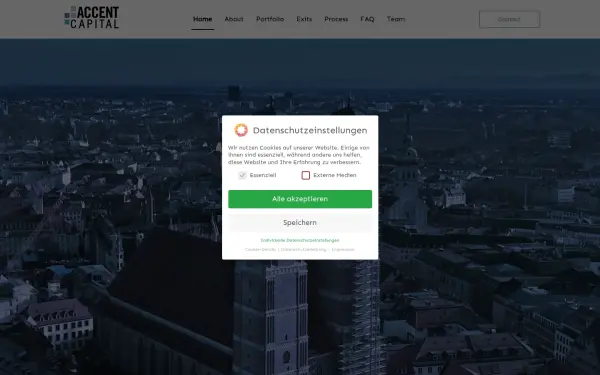Go to the About page
Screen dimensions: 600x375
point(234,19)
